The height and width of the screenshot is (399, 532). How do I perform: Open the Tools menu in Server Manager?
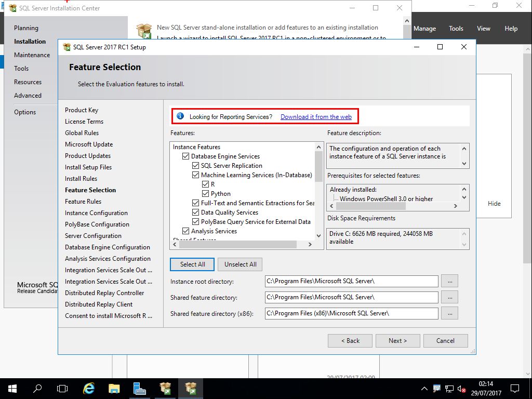tap(456, 29)
